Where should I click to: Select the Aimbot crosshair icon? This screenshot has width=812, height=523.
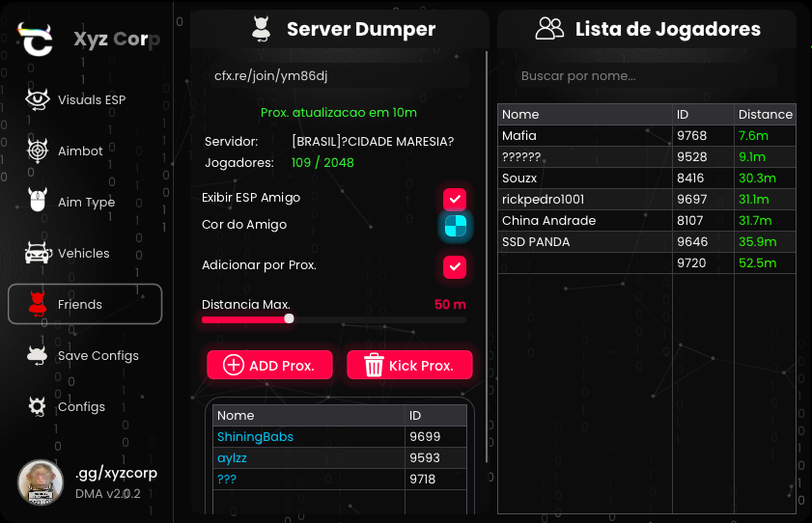pyautogui.click(x=37, y=151)
